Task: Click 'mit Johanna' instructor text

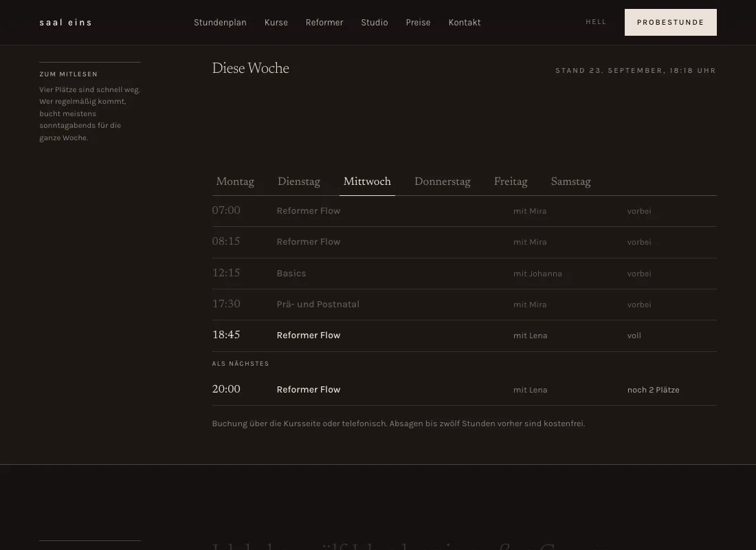Action: click(537, 274)
